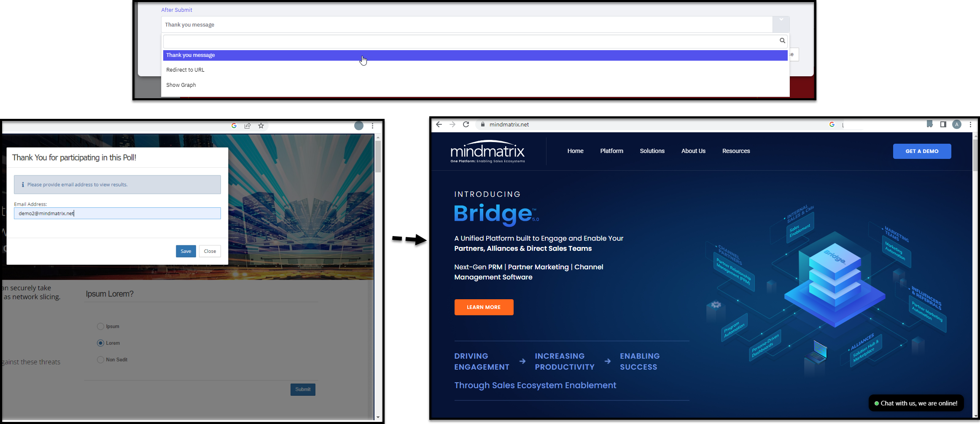Open three-dot menu in mindmatrix browser
Image resolution: width=980 pixels, height=424 pixels.
click(x=970, y=124)
